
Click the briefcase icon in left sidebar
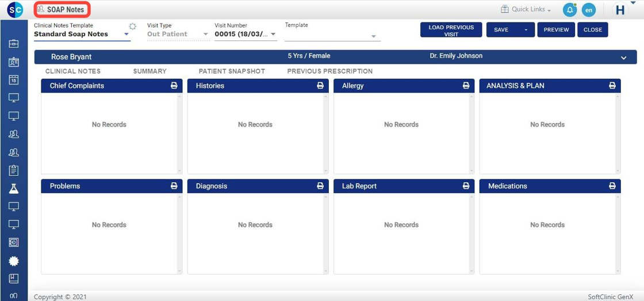tap(14, 44)
